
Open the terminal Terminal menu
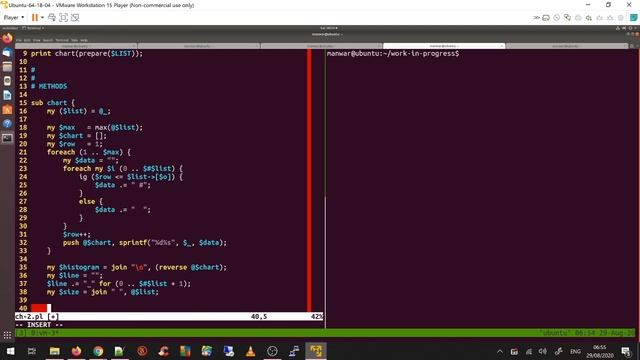[x=62, y=40]
